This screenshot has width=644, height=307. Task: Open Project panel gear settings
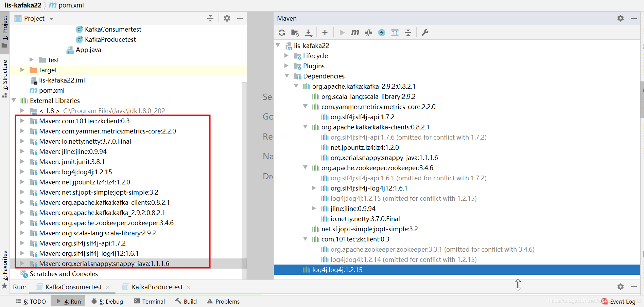(x=227, y=18)
